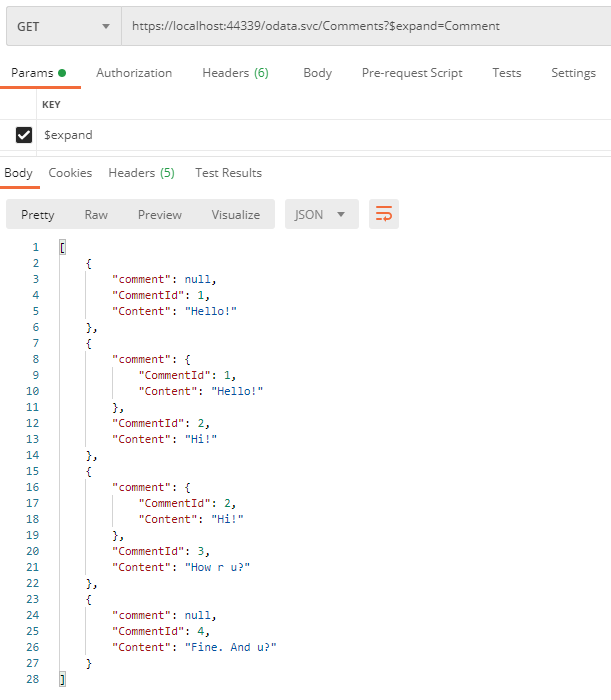Open the Settings tab

[x=573, y=73]
